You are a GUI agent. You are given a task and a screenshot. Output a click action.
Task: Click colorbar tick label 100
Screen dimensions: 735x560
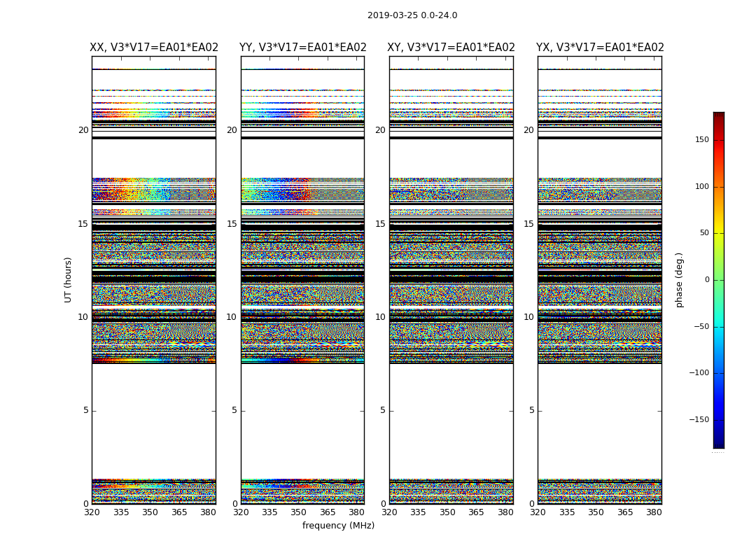[701, 186]
